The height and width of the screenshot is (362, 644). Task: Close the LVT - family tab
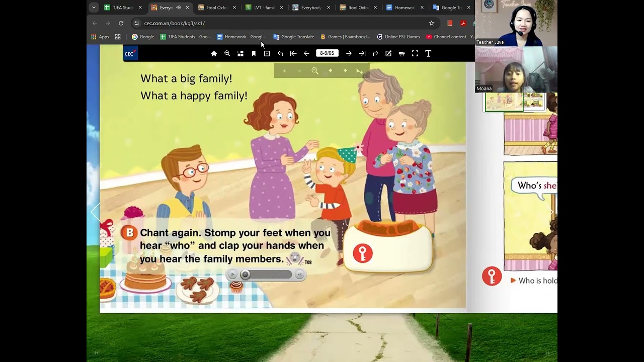point(281,8)
